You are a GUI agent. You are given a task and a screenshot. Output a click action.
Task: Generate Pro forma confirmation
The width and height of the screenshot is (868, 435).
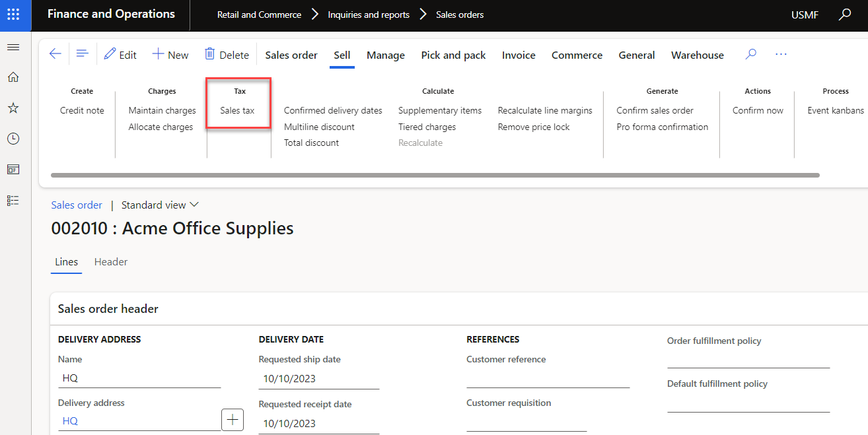tap(663, 127)
